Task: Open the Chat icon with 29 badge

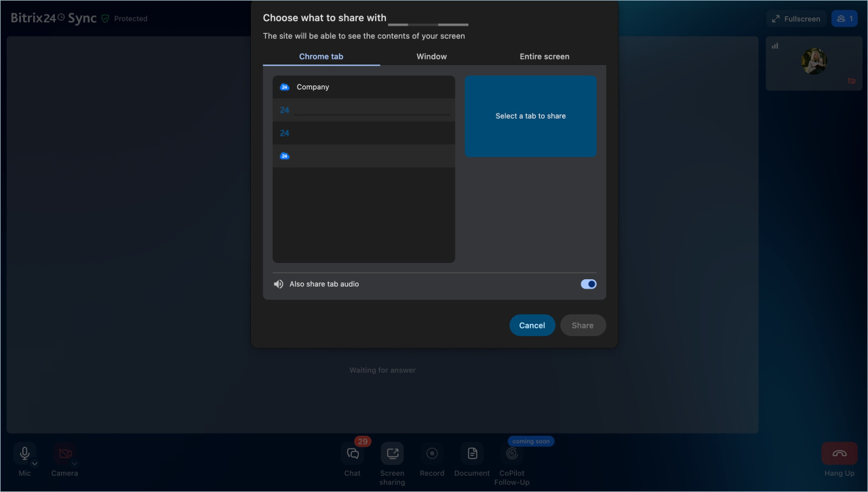Action: [353, 453]
